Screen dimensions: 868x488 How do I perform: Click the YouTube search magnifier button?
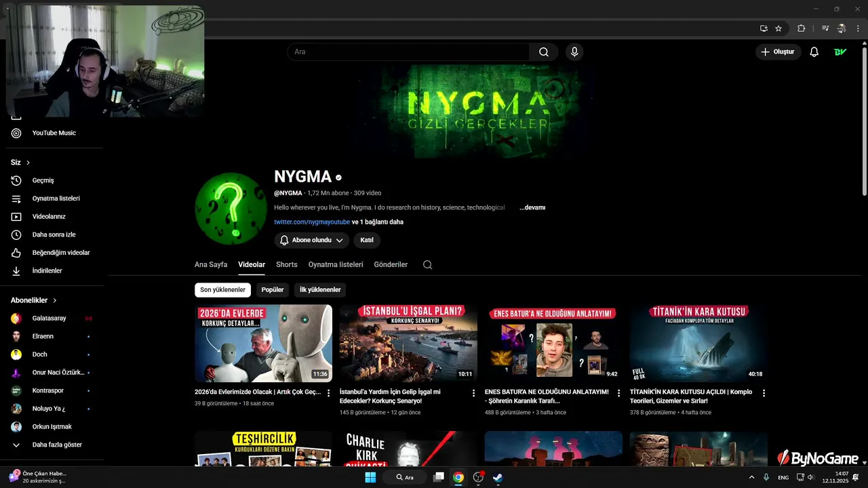(544, 52)
